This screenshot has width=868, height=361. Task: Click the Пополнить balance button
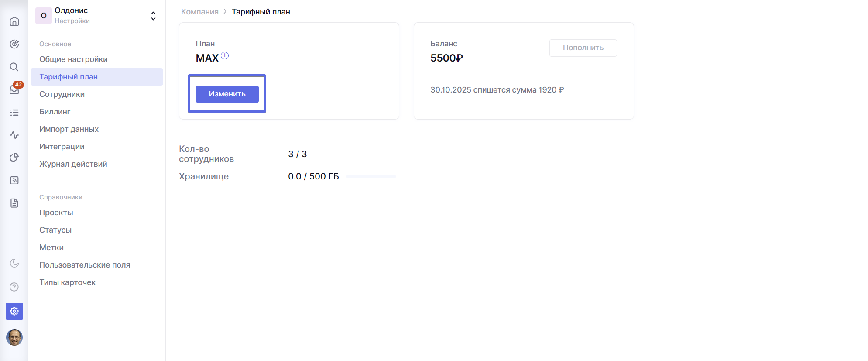[x=583, y=48]
